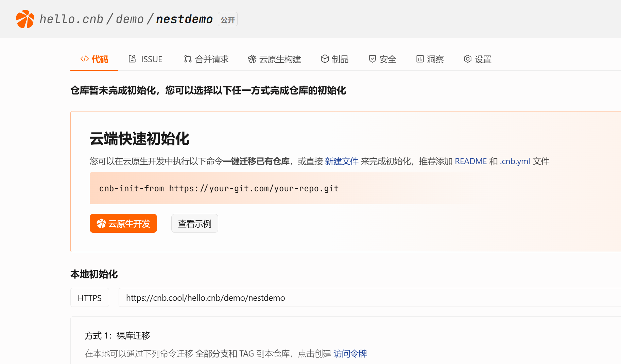Open the 新建文件 link
This screenshot has width=621, height=364.
(x=341, y=161)
